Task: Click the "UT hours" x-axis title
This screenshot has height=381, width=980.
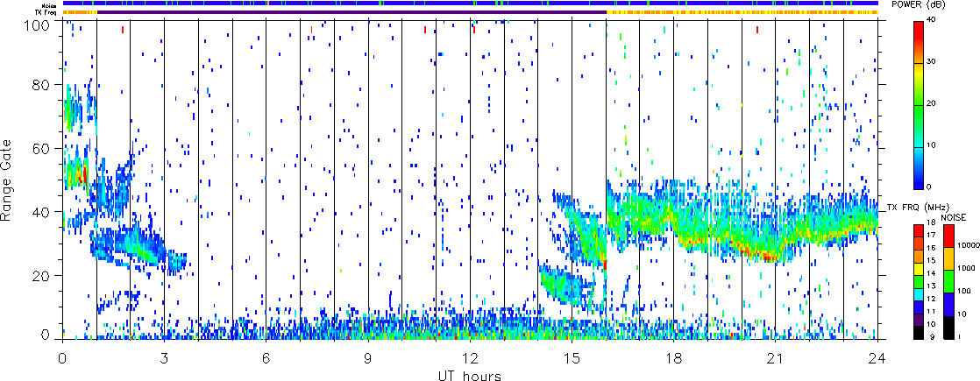Action: click(470, 375)
